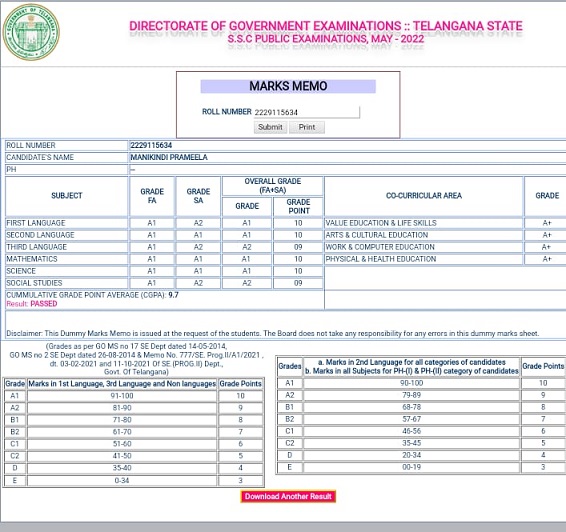566x532 pixels.
Task: Click the Print button
Action: click(x=307, y=127)
